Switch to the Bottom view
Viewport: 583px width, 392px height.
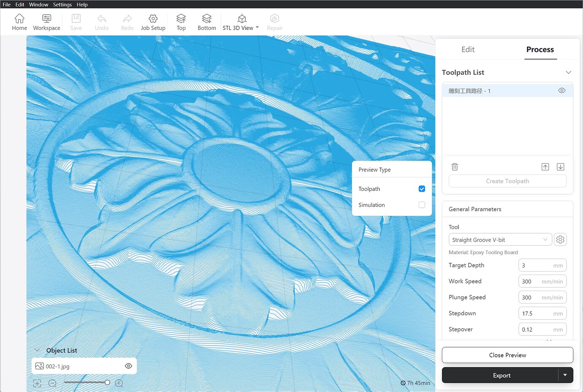(207, 22)
